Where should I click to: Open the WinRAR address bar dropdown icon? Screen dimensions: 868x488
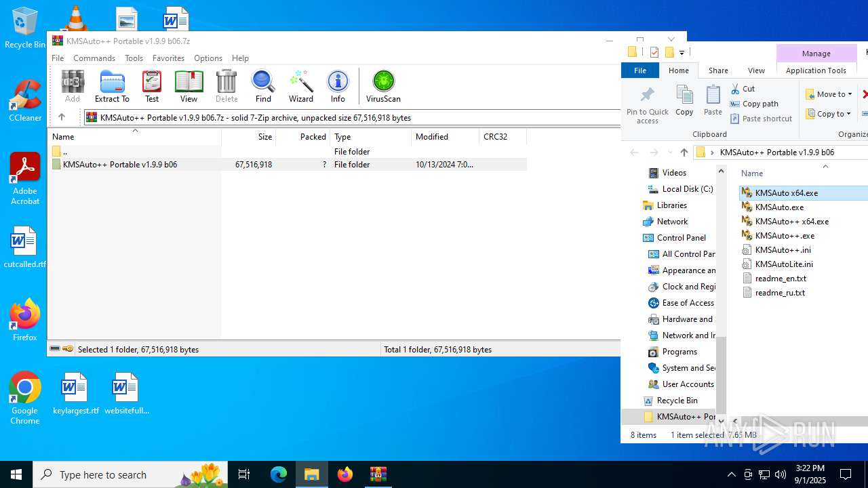(x=91, y=117)
